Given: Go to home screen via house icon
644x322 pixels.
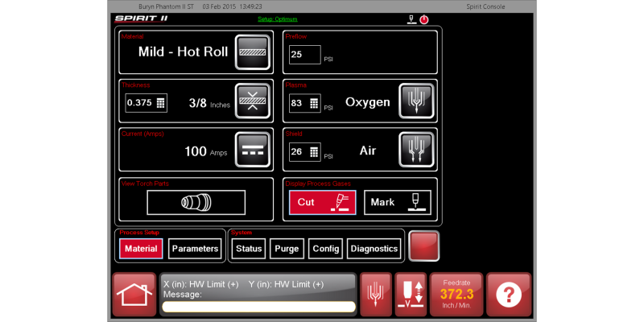Looking at the screenshot, I should coord(134,295).
